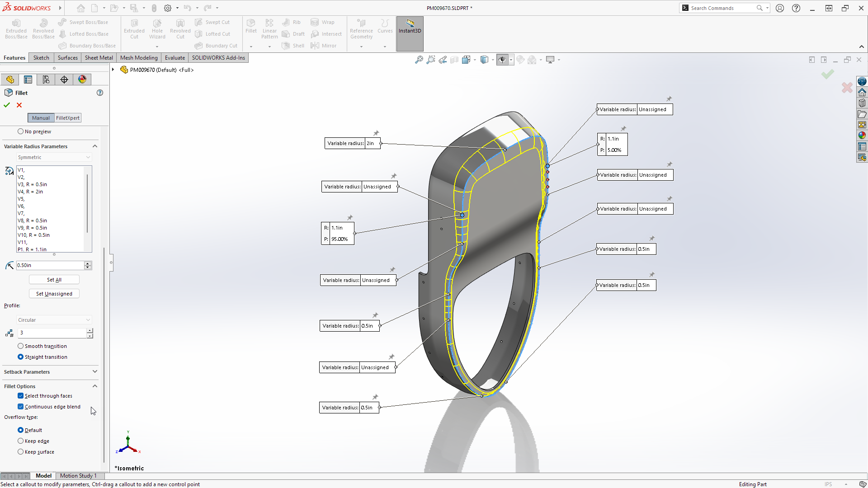Screen dimensions: 868x488
Task: Switch to the FilletXpert tab
Action: point(67,117)
